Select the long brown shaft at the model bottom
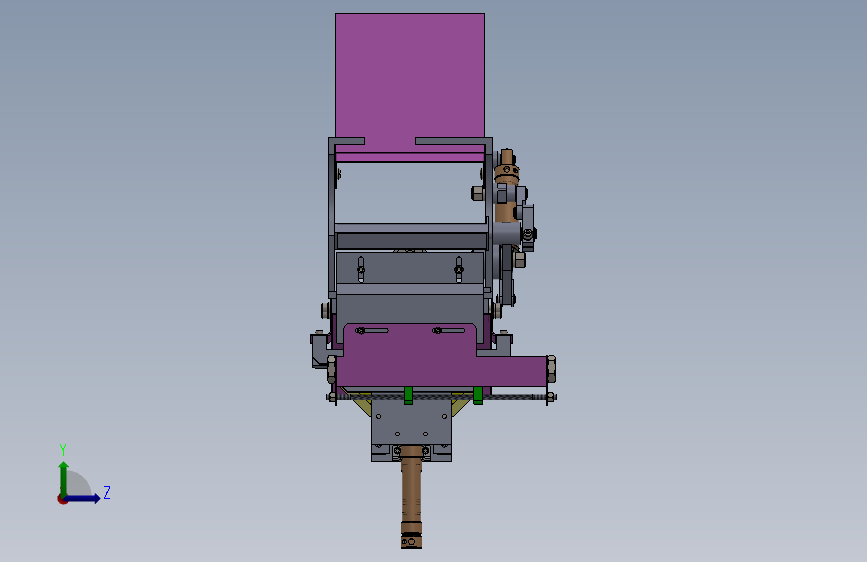Viewport: 867px width, 562px height. (x=411, y=497)
